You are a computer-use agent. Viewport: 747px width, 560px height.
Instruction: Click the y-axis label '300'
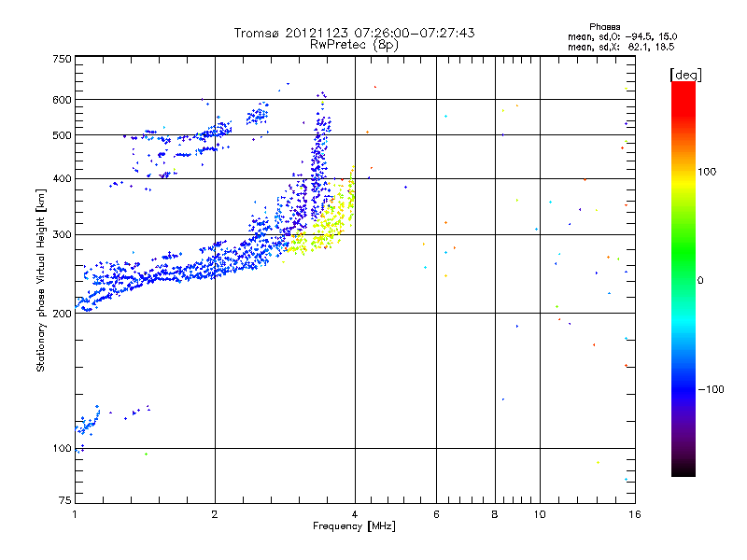point(62,235)
